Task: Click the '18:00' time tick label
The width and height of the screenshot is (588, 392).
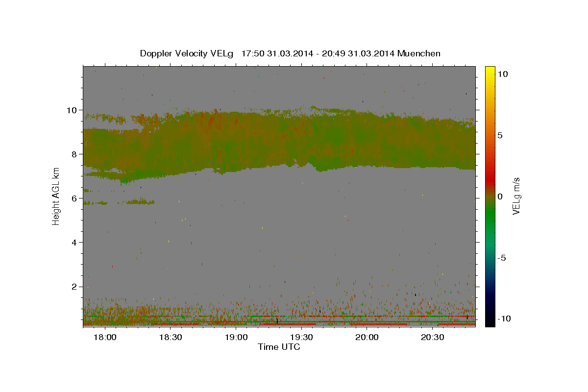Action: tap(105, 337)
